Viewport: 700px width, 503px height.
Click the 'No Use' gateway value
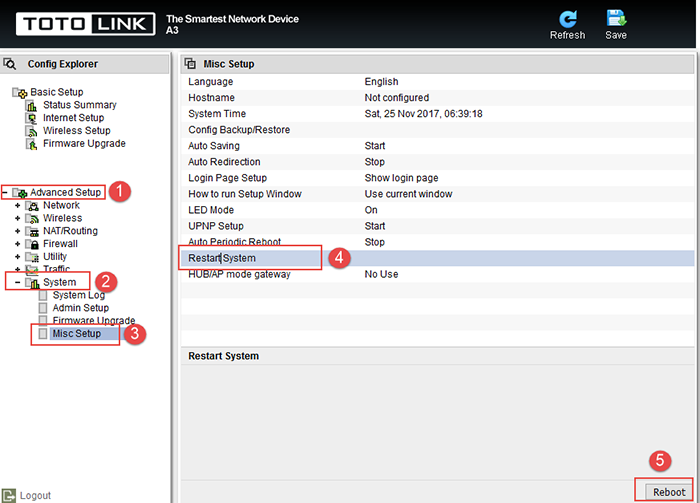[x=381, y=274]
